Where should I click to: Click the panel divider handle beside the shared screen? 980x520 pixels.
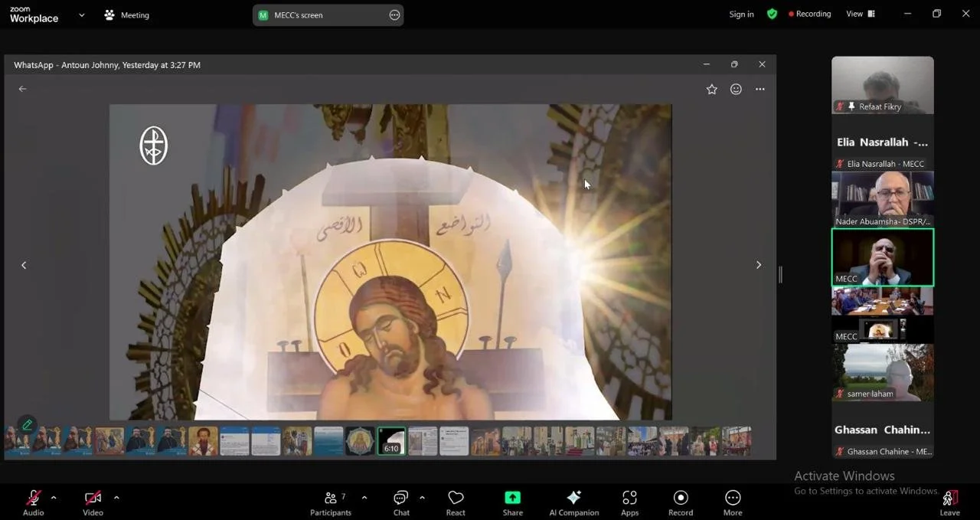pos(780,274)
